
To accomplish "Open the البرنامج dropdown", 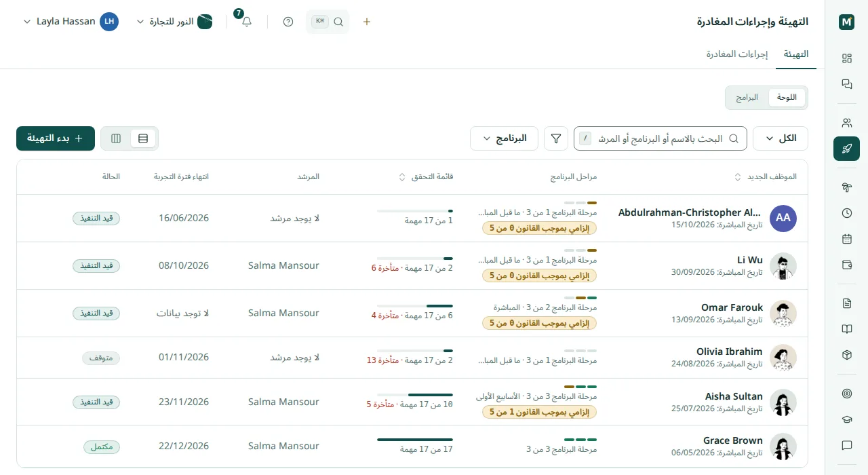I will tap(504, 138).
